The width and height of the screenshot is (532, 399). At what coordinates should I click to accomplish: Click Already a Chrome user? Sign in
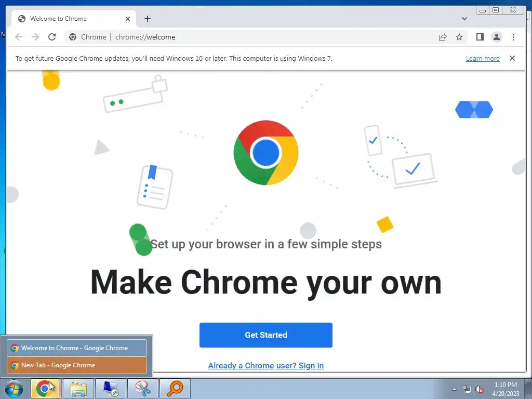265,365
